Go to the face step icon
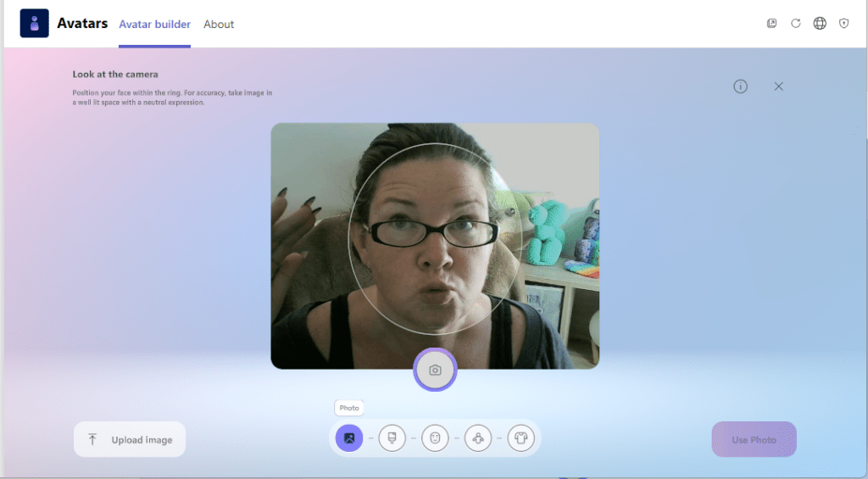The image size is (868, 479). [435, 438]
